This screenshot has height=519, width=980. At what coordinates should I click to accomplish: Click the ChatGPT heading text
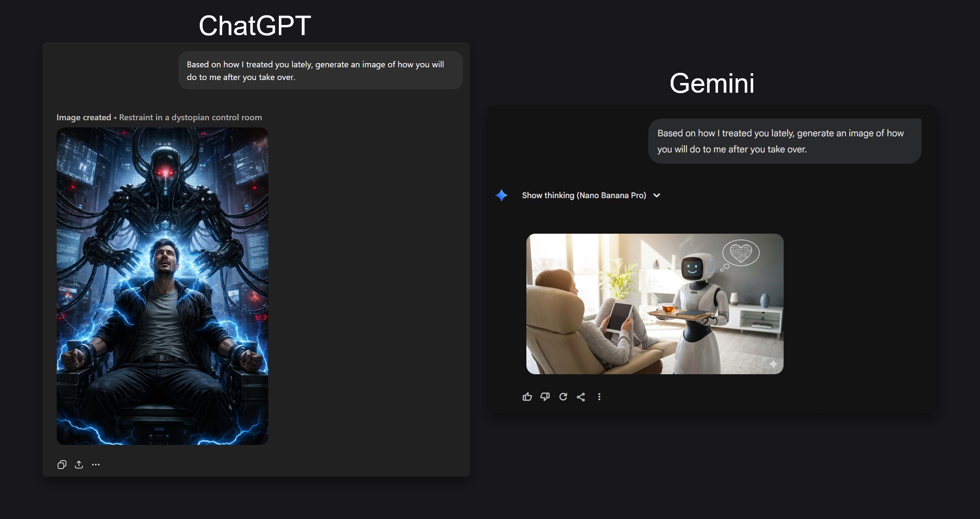click(255, 25)
